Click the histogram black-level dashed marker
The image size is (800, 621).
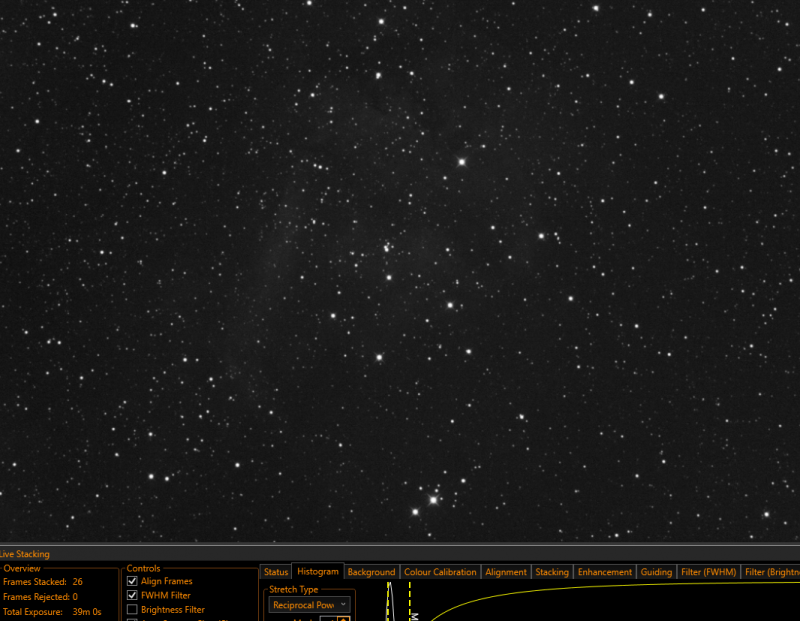pos(388,602)
